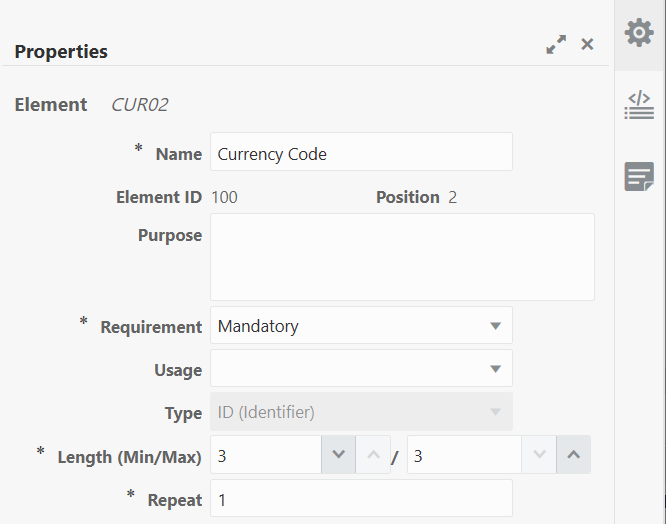Click into the Purpose text area
Viewport: 666px width, 524px height.
(x=402, y=256)
